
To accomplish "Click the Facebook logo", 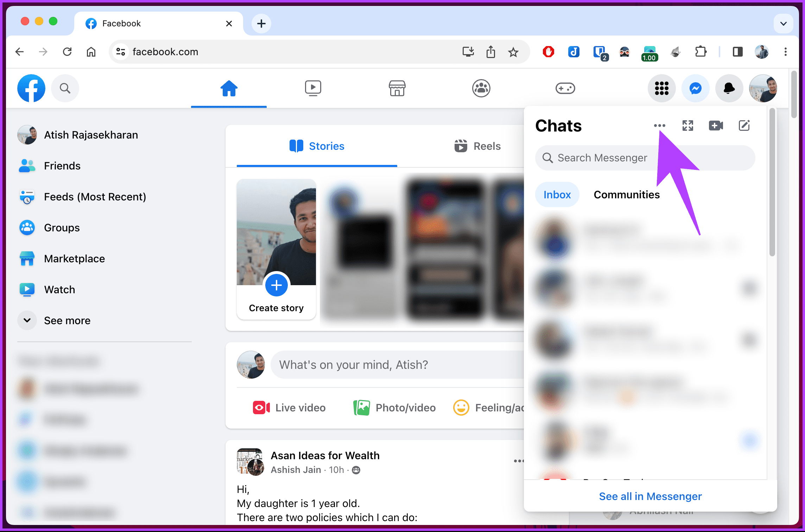I will pos(31,88).
